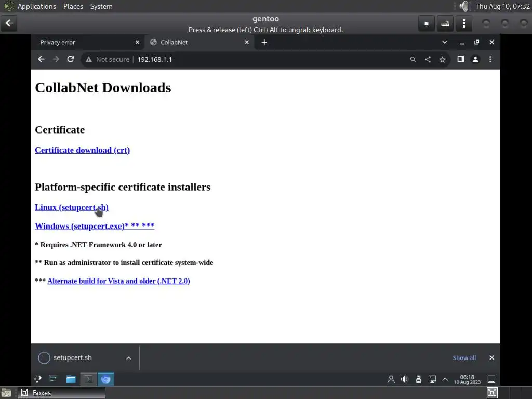Open a new browser tab
Image resolution: width=532 pixels, height=399 pixels.
pyautogui.click(x=264, y=42)
